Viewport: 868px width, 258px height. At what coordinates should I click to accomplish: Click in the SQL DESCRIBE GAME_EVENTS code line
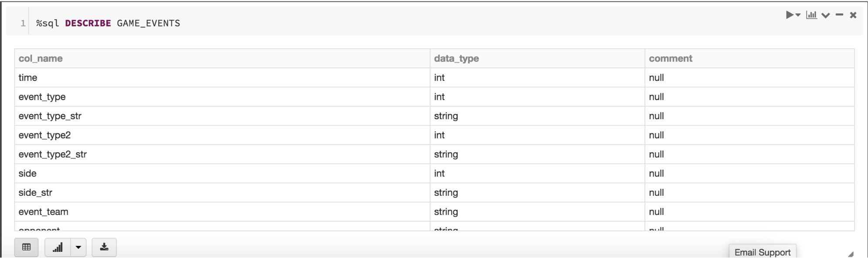click(108, 23)
